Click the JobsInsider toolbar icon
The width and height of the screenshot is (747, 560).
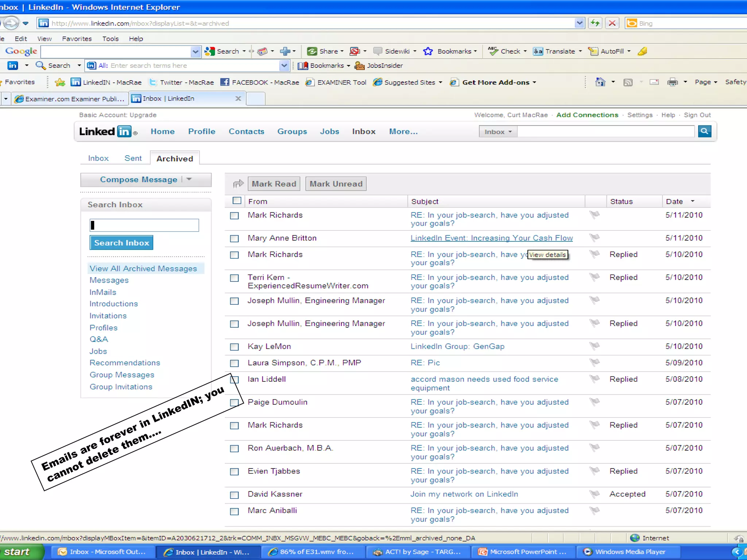(359, 66)
